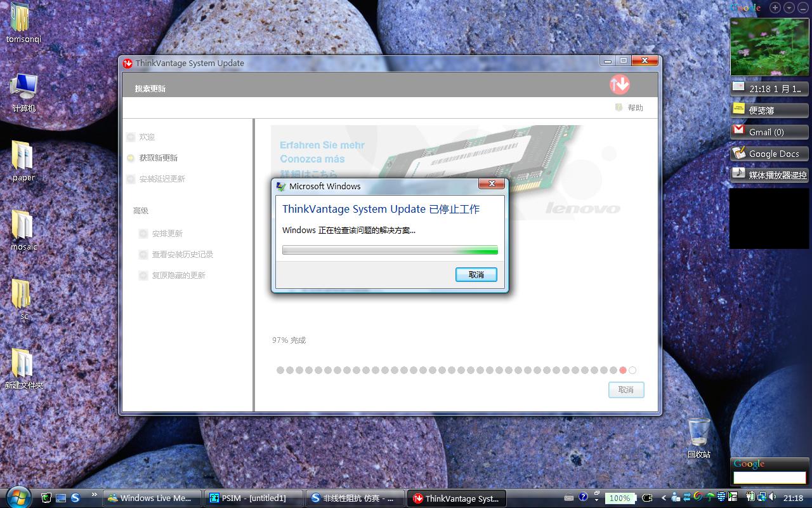Click the AC power plug icon

(x=647, y=498)
